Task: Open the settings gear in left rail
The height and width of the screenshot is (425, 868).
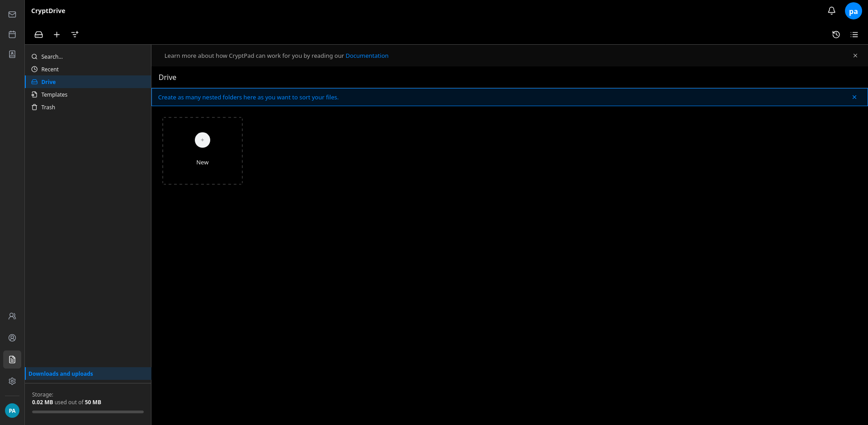Action: pos(12,381)
